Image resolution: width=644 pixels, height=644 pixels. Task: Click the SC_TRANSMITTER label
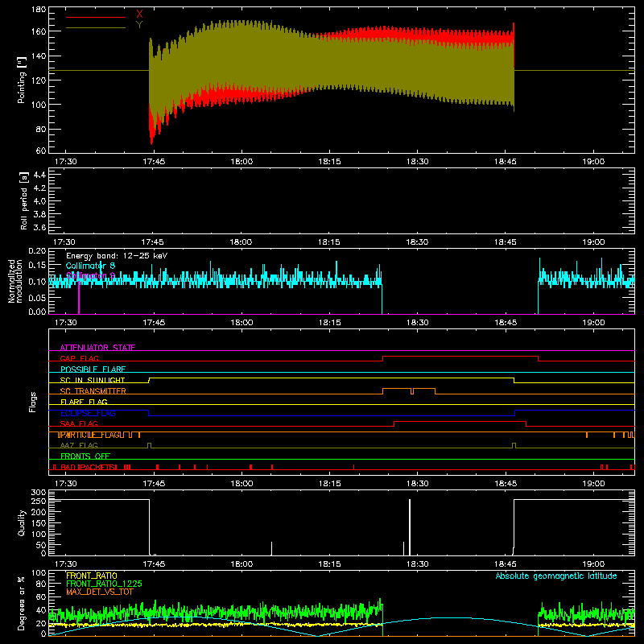[93, 391]
